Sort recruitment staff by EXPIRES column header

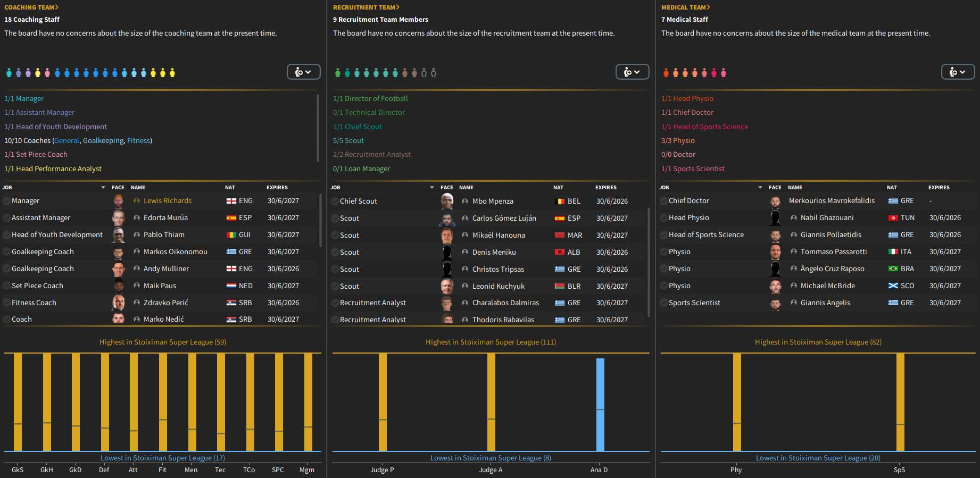point(606,188)
